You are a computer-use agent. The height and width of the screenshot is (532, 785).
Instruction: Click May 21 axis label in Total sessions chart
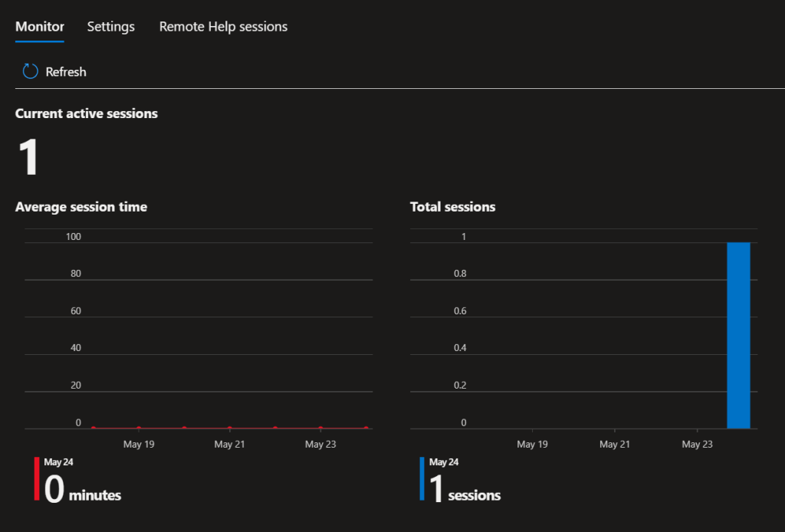[x=615, y=445]
